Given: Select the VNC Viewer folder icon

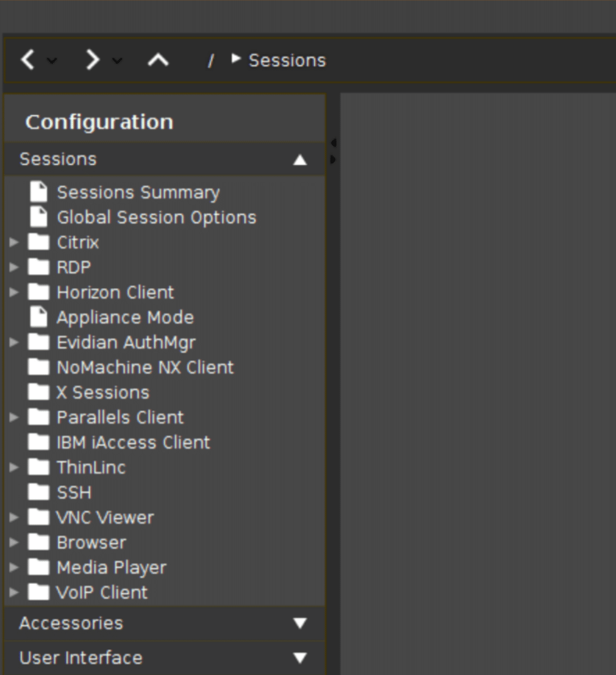Looking at the screenshot, I should pyautogui.click(x=38, y=517).
